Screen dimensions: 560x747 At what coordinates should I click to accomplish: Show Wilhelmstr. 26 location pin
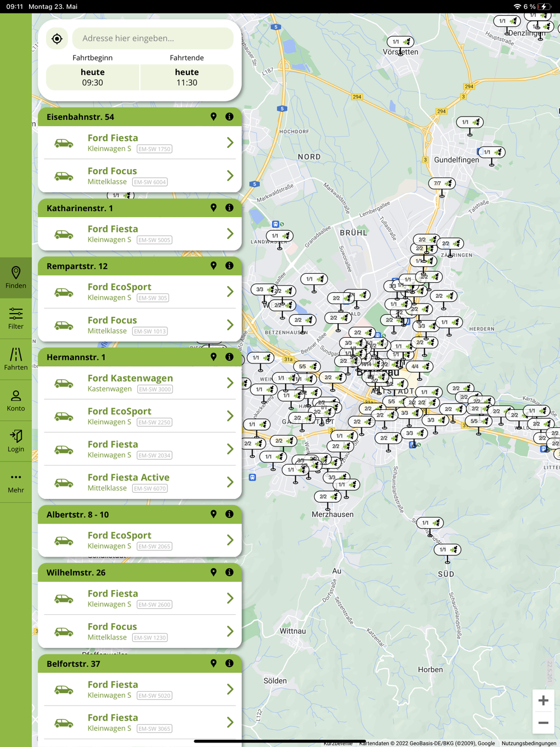(x=213, y=572)
